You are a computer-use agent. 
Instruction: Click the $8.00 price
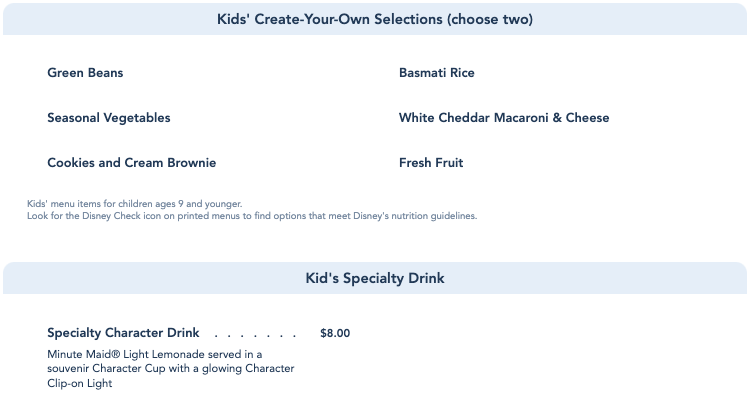[x=335, y=333]
